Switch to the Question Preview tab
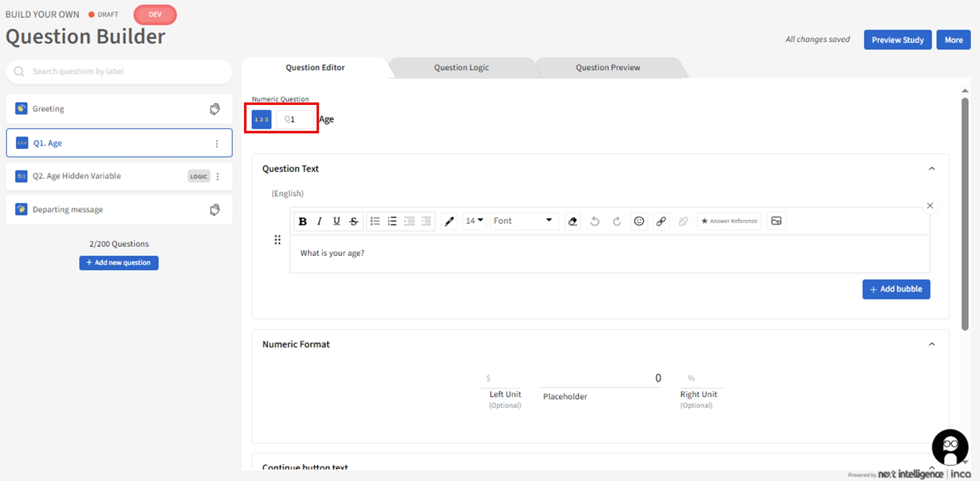980x481 pixels. click(x=608, y=68)
